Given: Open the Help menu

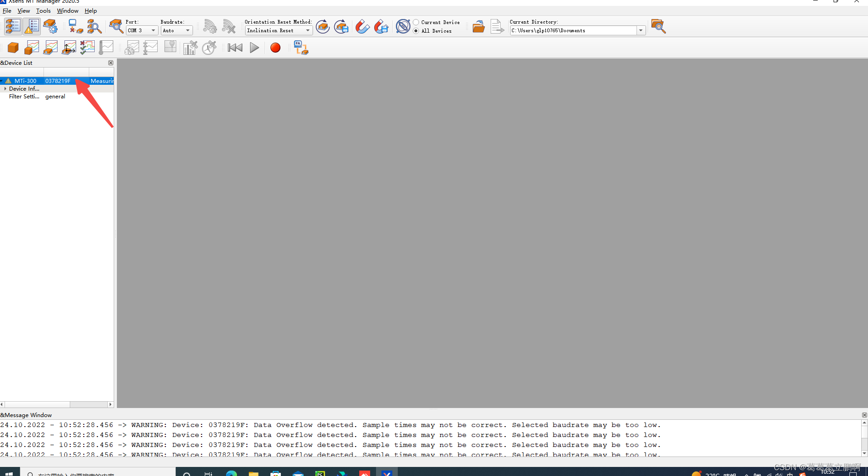Looking at the screenshot, I should (91, 11).
